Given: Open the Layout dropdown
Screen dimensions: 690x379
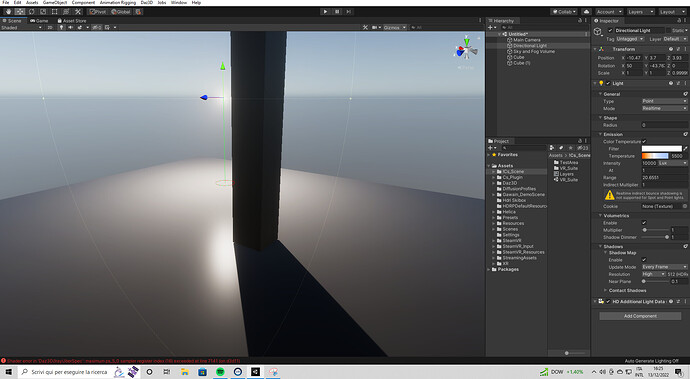Looking at the screenshot, I should point(672,12).
